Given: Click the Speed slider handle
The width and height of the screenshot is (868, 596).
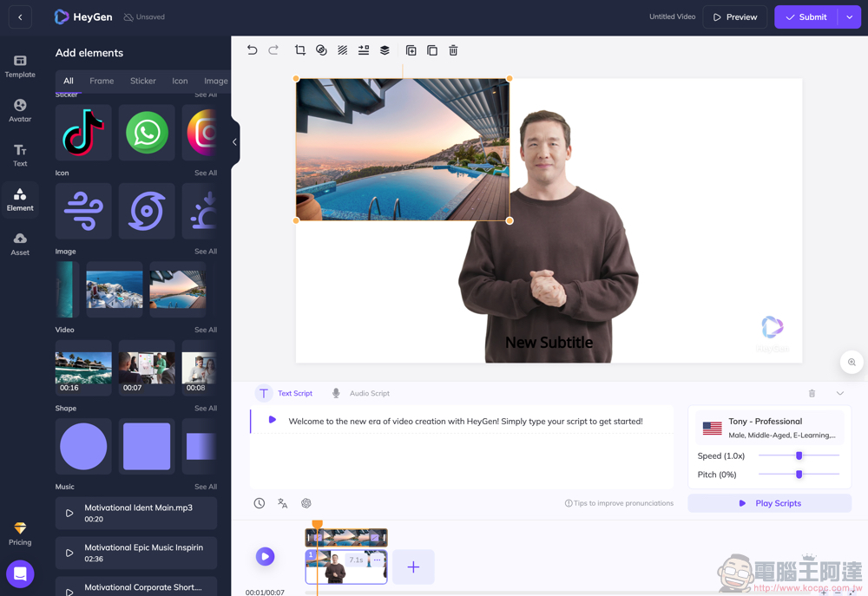Looking at the screenshot, I should click(799, 455).
